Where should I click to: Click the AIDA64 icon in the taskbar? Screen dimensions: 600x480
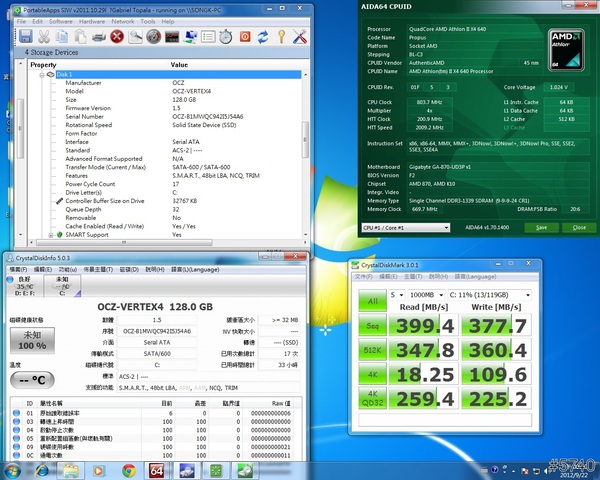(x=157, y=470)
